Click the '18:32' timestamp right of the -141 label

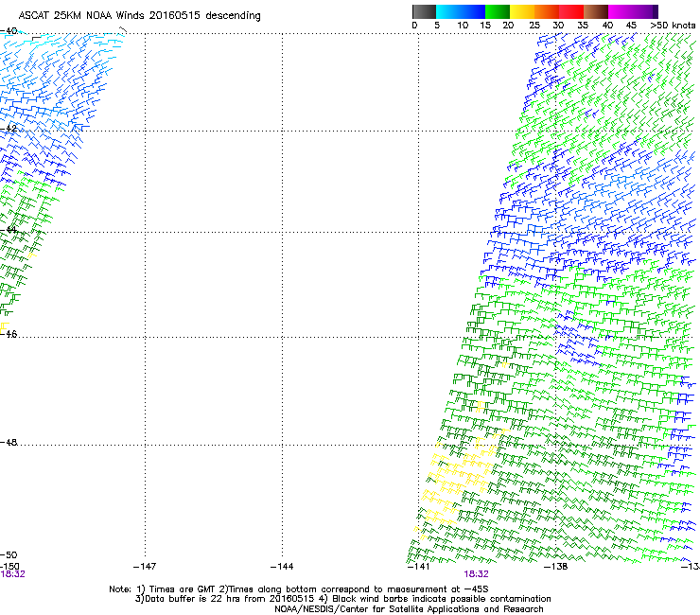point(476,574)
